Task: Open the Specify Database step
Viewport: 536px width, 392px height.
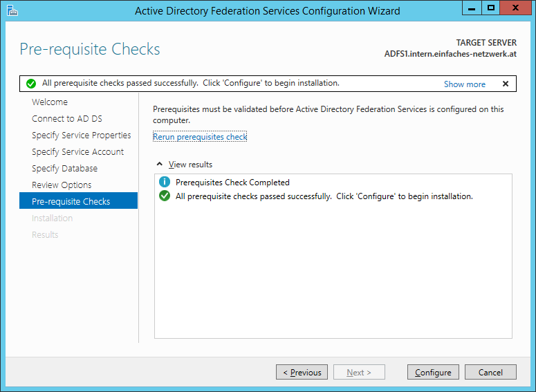Action: click(64, 169)
